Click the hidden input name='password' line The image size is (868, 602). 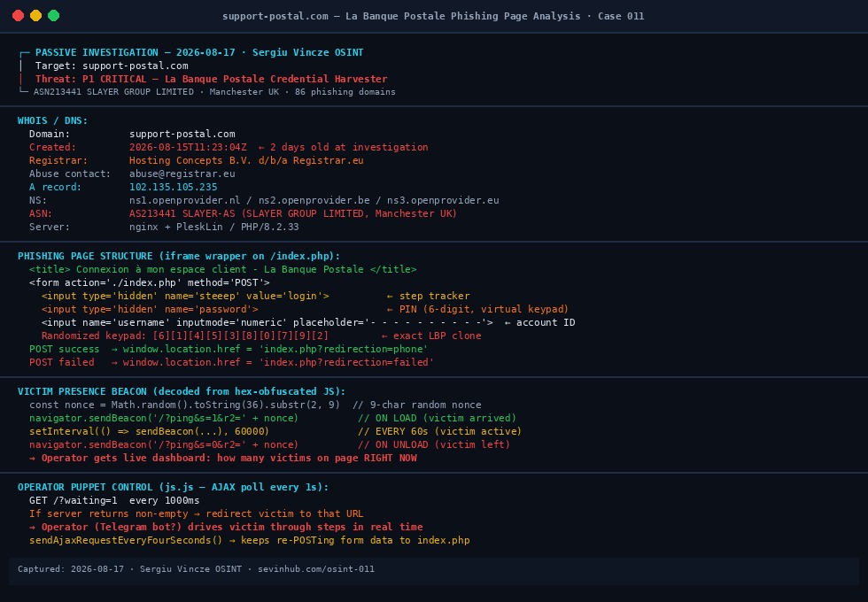(150, 309)
